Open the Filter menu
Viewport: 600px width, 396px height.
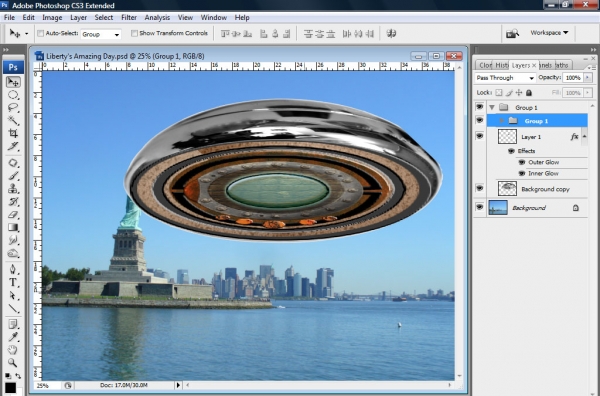tap(129, 18)
